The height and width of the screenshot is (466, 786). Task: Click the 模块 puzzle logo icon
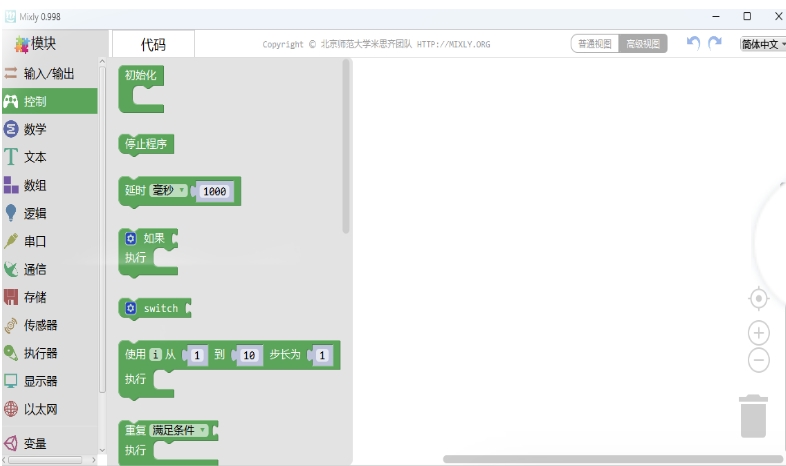[x=22, y=44]
